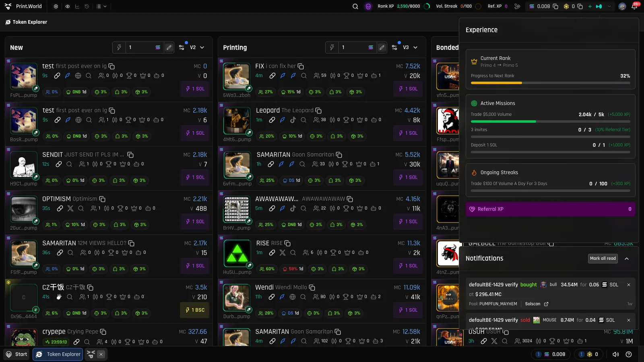
Task: Click the search magnifier in the header
Action: 355,6
